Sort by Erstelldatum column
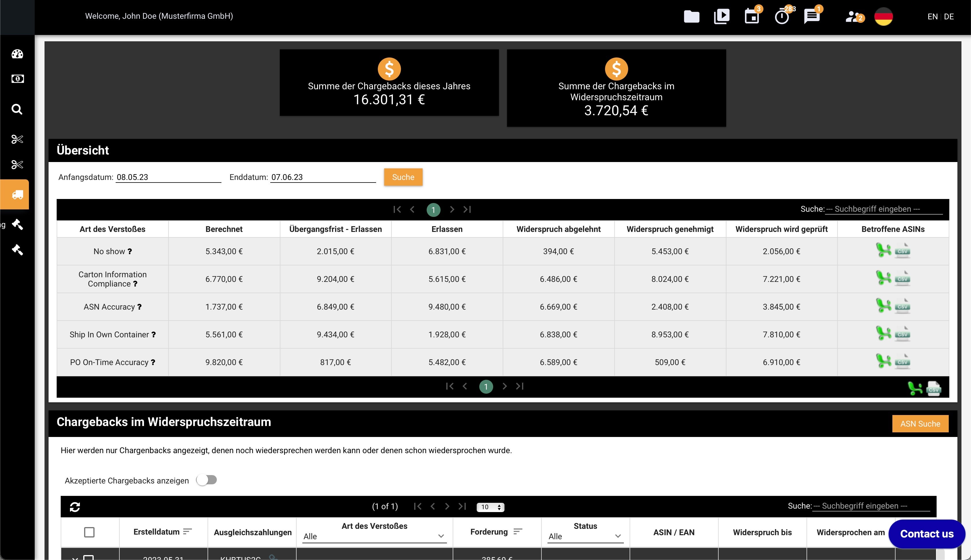The image size is (971, 560). point(187,531)
